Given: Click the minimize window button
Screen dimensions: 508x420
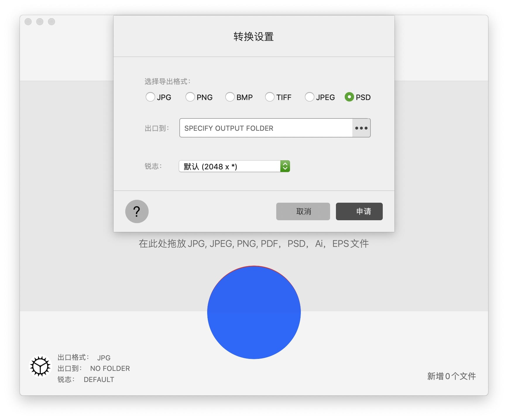Looking at the screenshot, I should coord(40,22).
